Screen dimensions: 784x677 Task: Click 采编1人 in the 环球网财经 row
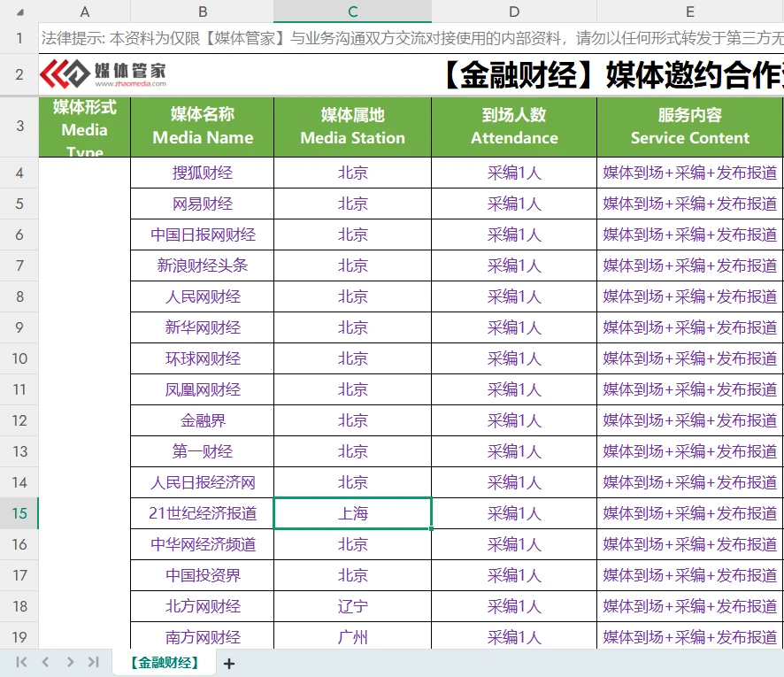point(514,358)
